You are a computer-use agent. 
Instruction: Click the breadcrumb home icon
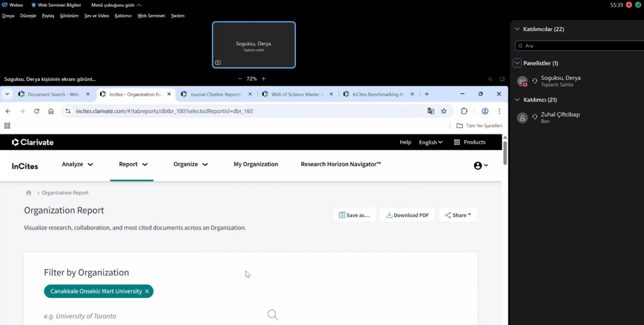point(29,193)
